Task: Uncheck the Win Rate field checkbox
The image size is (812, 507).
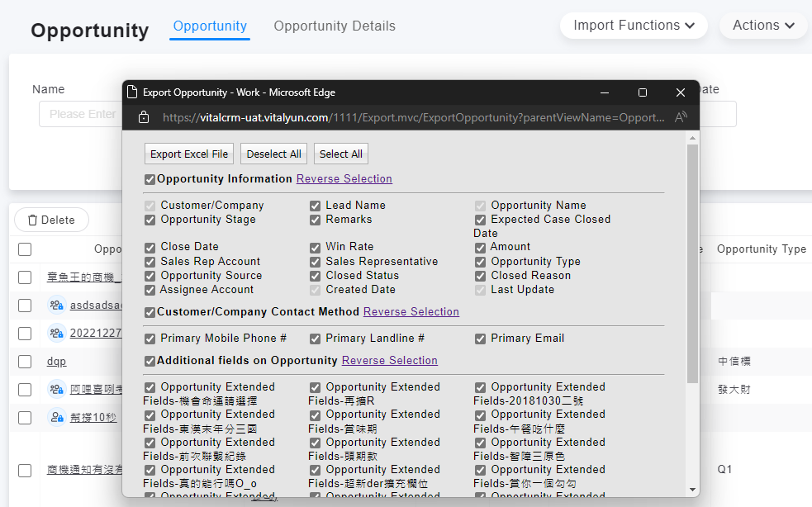Action: 316,247
